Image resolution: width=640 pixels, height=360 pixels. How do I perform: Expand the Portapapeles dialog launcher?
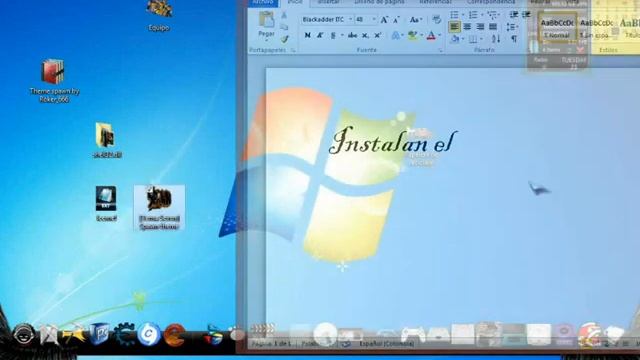293,50
